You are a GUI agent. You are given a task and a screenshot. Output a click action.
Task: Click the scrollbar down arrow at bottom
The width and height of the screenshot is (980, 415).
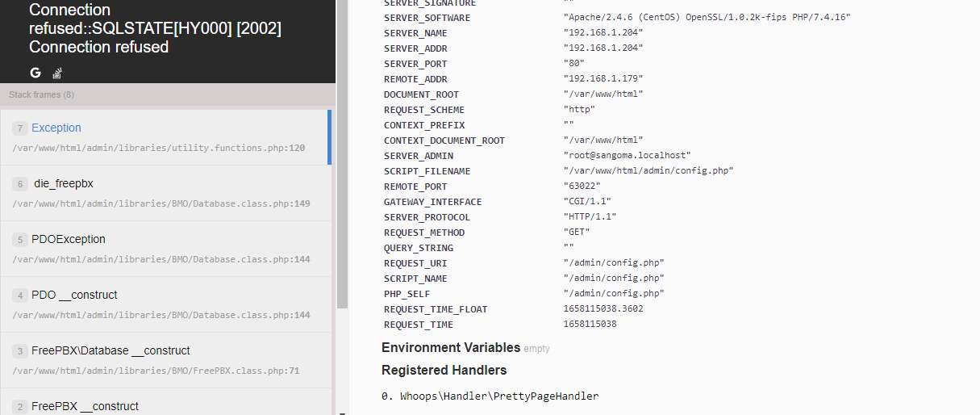coord(342,411)
